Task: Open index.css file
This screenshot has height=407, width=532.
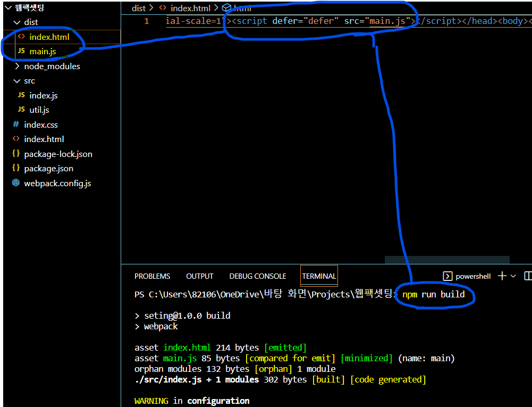Action: point(41,124)
